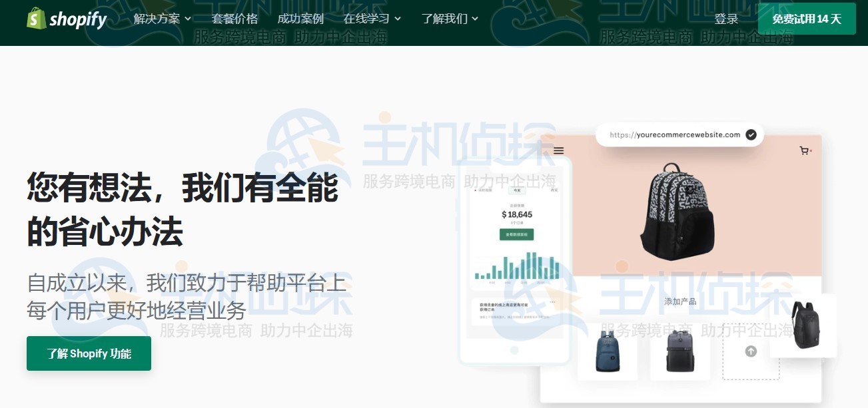Click the checkmark badge in the URL bar
This screenshot has width=868, height=408.
click(751, 134)
